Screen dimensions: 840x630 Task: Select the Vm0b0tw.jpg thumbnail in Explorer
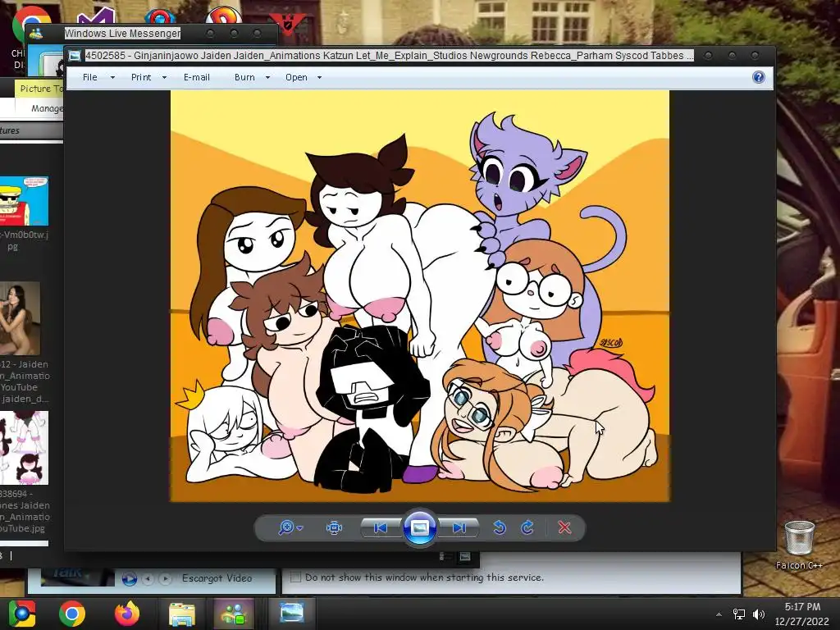click(24, 201)
